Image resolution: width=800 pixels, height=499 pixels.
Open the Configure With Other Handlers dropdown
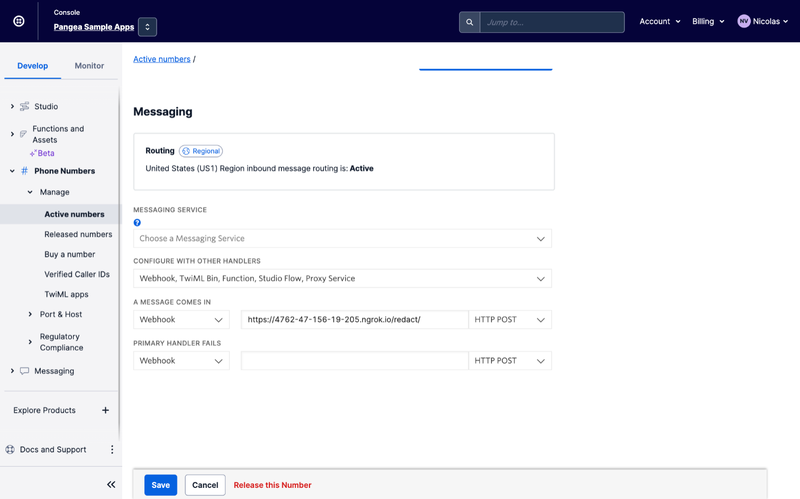[x=342, y=278]
